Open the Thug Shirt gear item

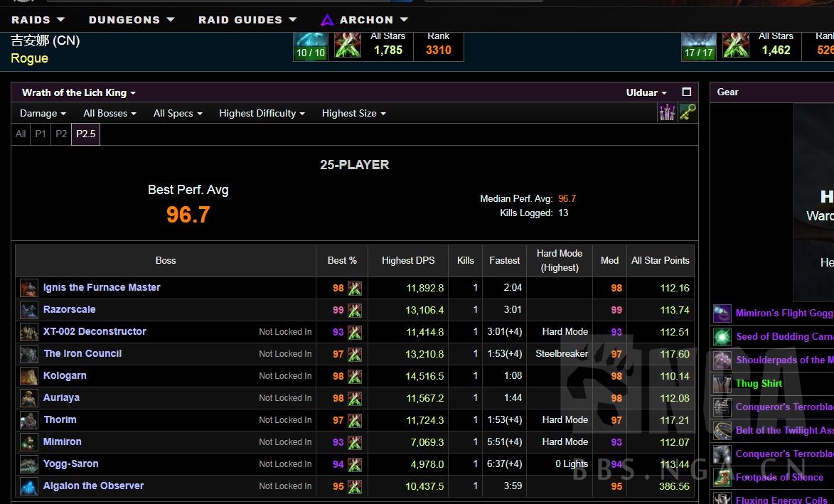coord(759,383)
